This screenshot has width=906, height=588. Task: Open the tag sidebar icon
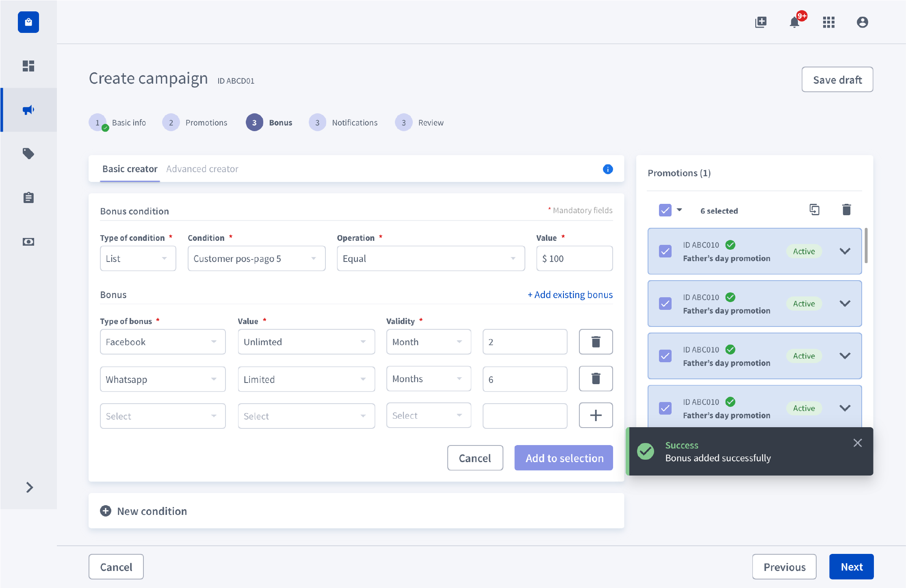[28, 153]
